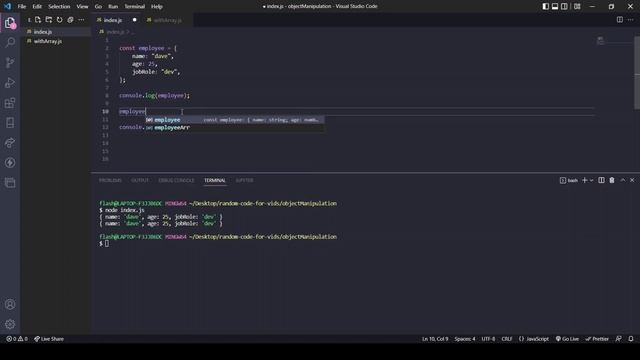Add a new terminal with plus

(584, 180)
